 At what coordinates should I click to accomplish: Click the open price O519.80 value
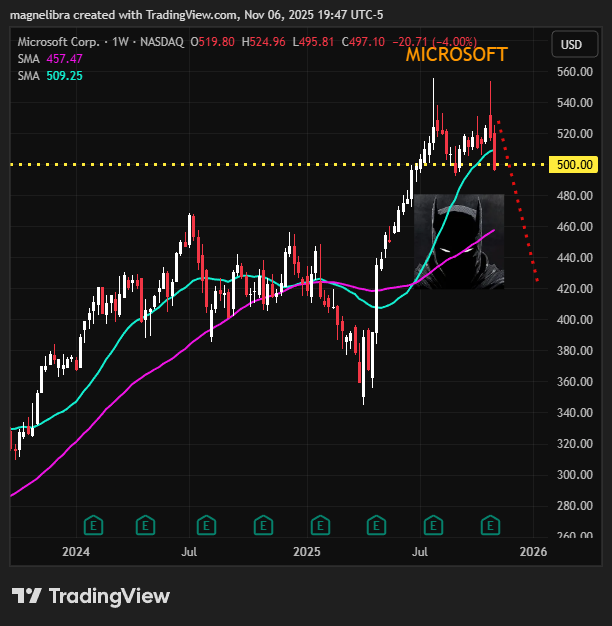tap(212, 42)
